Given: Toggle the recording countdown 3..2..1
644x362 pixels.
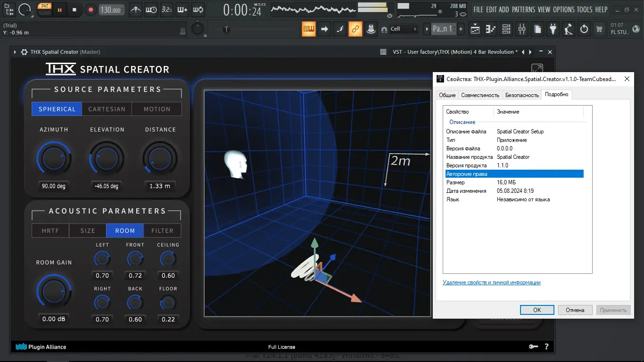Looking at the screenshot, I should [166, 9].
